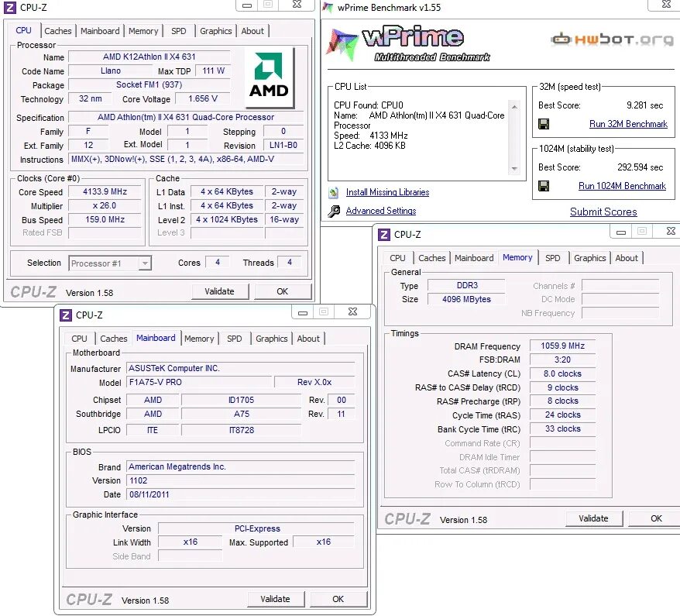The width and height of the screenshot is (680, 616).
Task: Open the Processor #1 selection dropdown
Action: tap(146, 263)
